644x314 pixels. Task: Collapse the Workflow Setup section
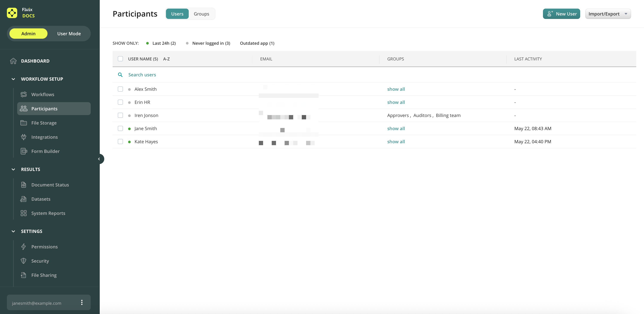(13, 79)
